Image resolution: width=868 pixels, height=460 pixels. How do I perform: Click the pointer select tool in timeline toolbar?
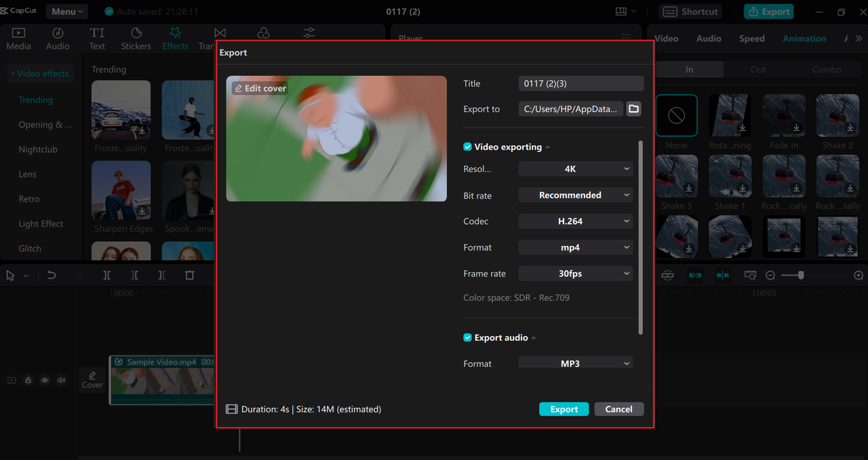click(10, 275)
